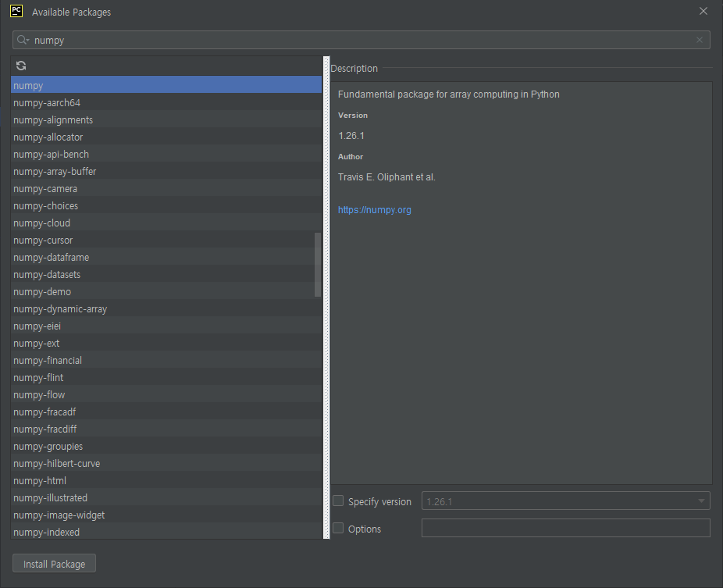The image size is (723, 588).
Task: Select numpy-datasets in the list
Action: coord(166,274)
